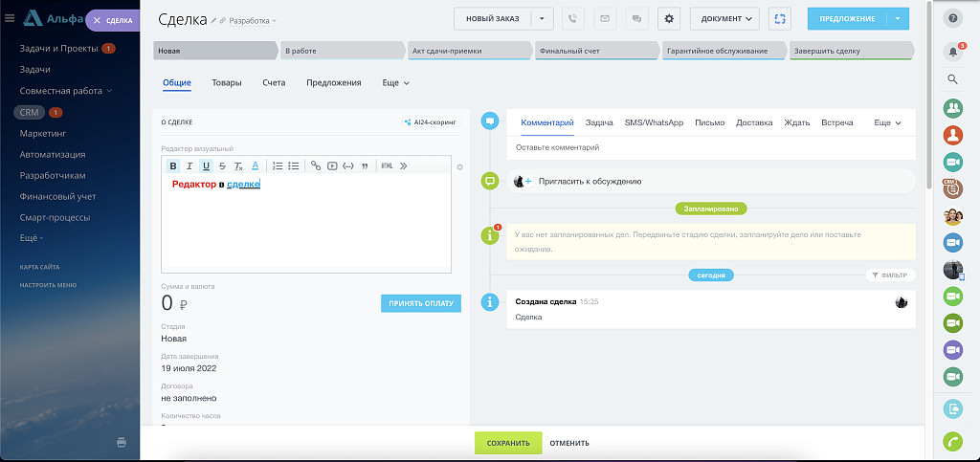
Task: Insert a numbered list in the editor
Action: click(278, 165)
